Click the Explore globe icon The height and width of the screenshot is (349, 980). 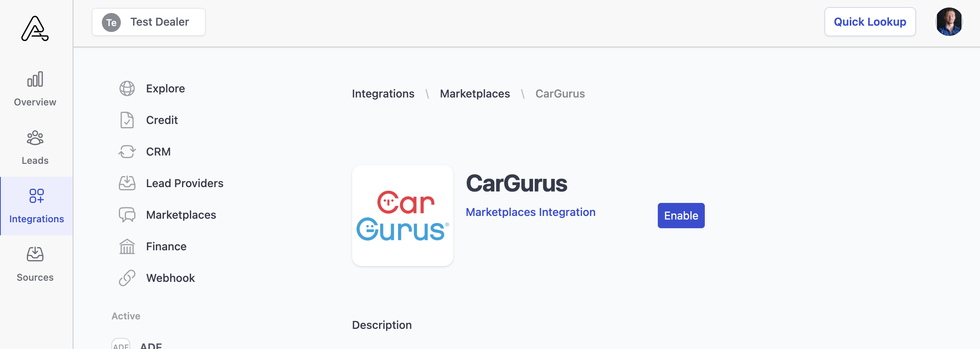[x=127, y=88]
